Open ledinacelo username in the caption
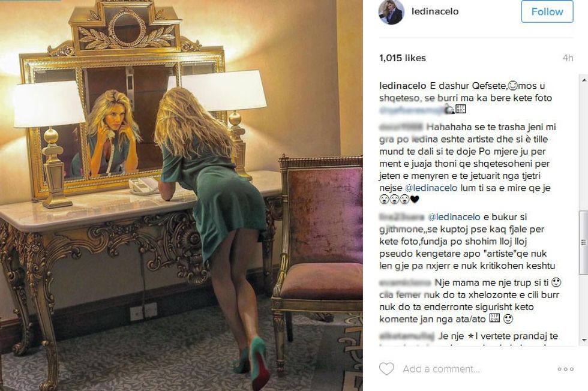588x391 pixels. coord(403,86)
